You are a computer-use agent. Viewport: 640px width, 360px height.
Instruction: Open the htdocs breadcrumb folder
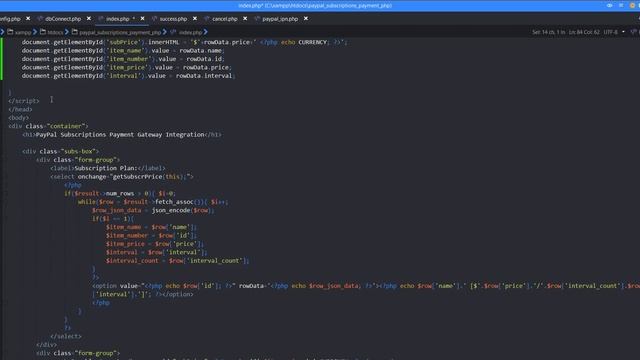point(55,32)
